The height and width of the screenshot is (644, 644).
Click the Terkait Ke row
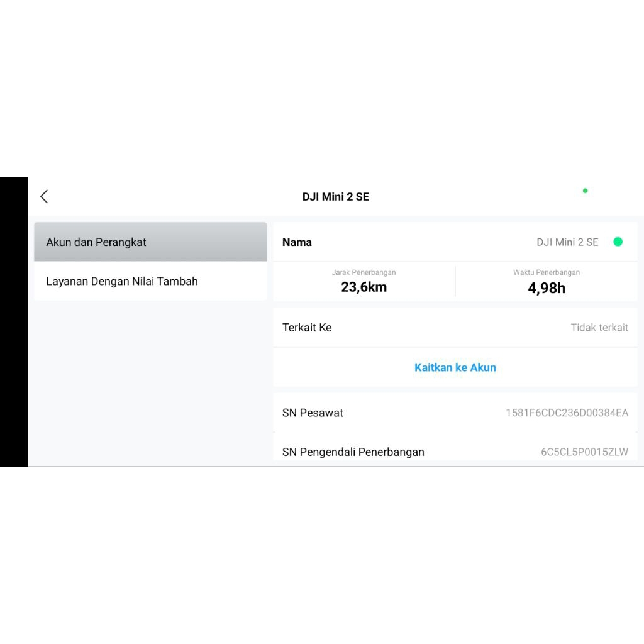pos(455,327)
